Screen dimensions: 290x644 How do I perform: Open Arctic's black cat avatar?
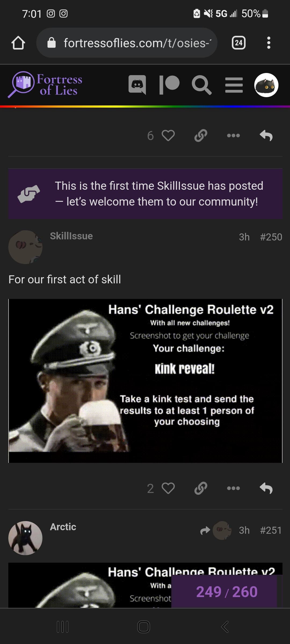point(25,538)
